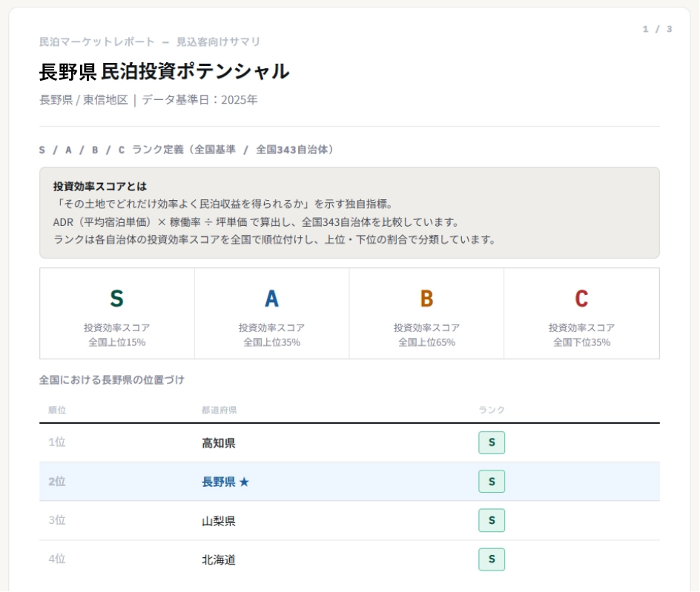700x592 pixels.
Task: Click the 長野県 民泊投資ポテンシャル title
Action: pos(164,72)
